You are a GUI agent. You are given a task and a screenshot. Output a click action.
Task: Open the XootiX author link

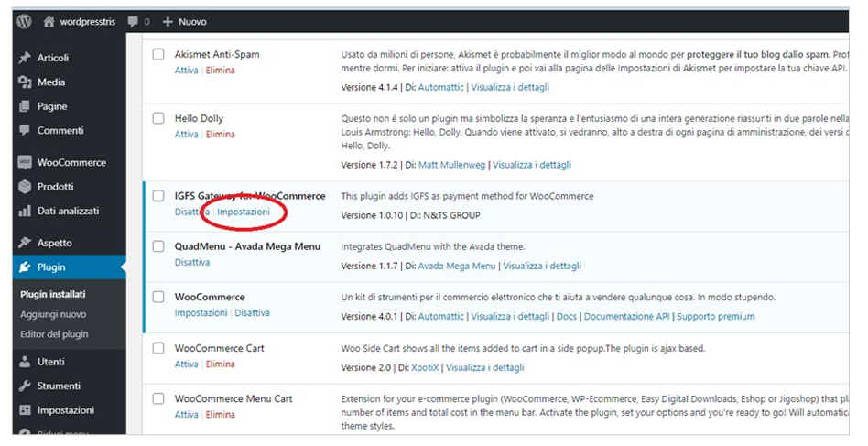point(425,367)
